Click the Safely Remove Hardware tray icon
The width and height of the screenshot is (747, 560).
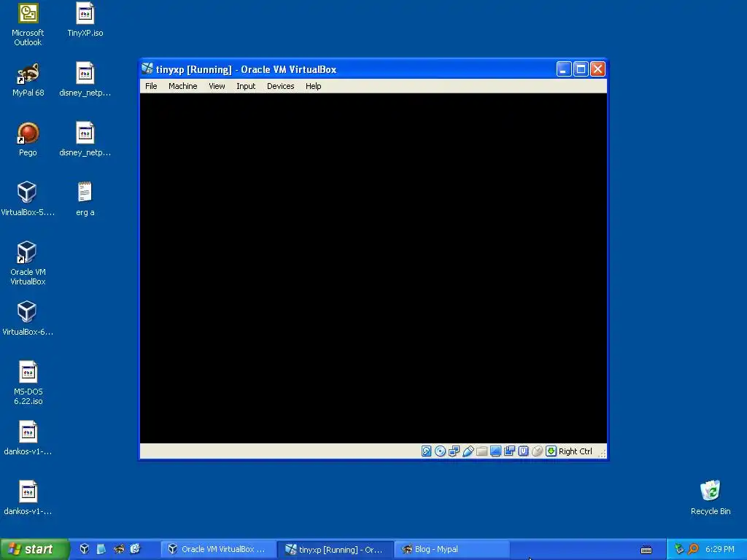[x=679, y=549]
